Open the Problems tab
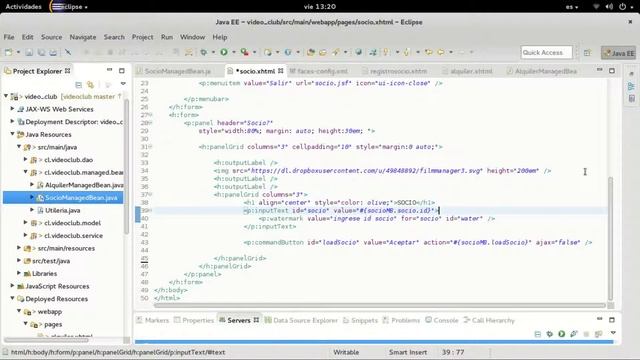This screenshot has height=360, width=640. [x=402, y=320]
